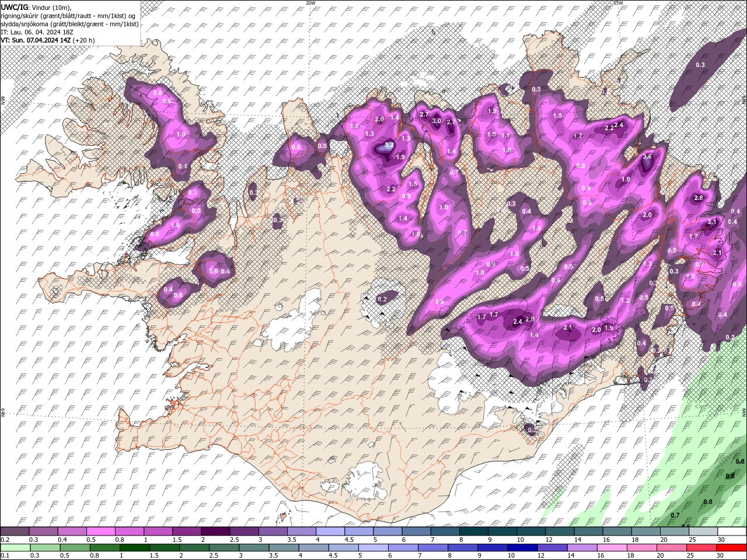Click the dark purple swatch between 2 and 2.5
Image resolution: width=747 pixels, height=560 pixels.
215,531
